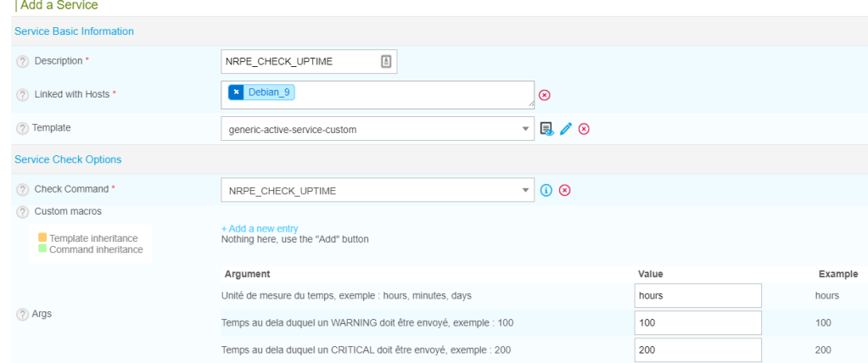This screenshot has width=868, height=363.
Task: Click the help icon beside Args
Action: 23,315
